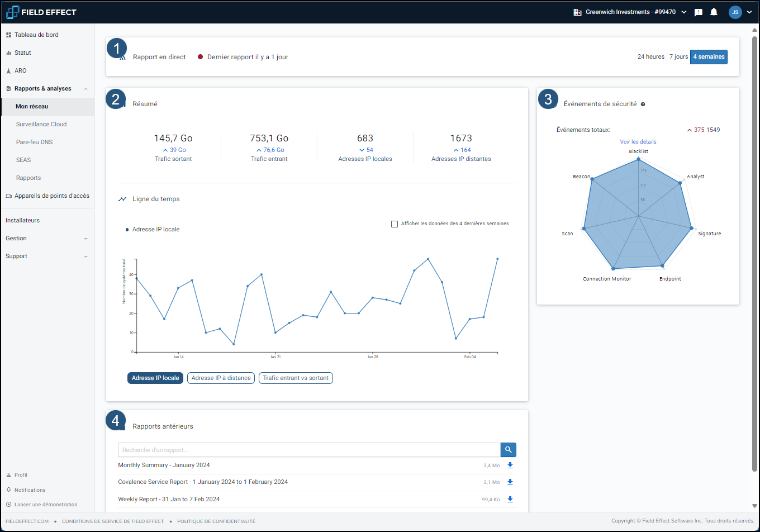This screenshot has width=760, height=532.
Task: Click the organization building icon
Action: tap(577, 12)
